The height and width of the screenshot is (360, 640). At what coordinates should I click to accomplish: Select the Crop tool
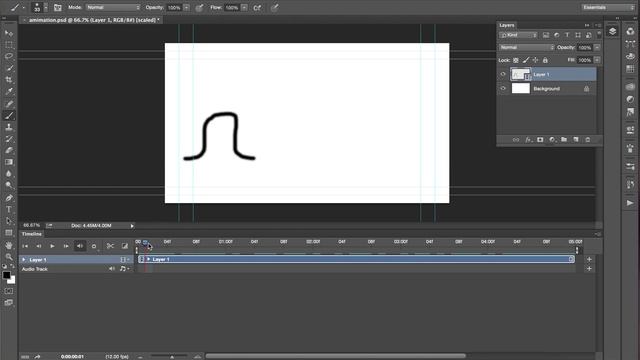[x=9, y=80]
